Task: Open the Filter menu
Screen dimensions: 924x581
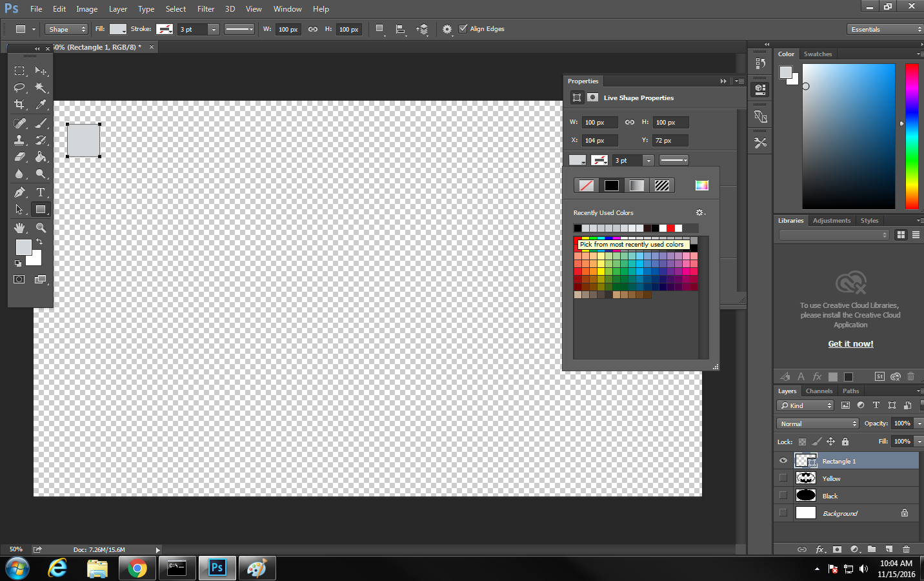Action: coord(206,9)
